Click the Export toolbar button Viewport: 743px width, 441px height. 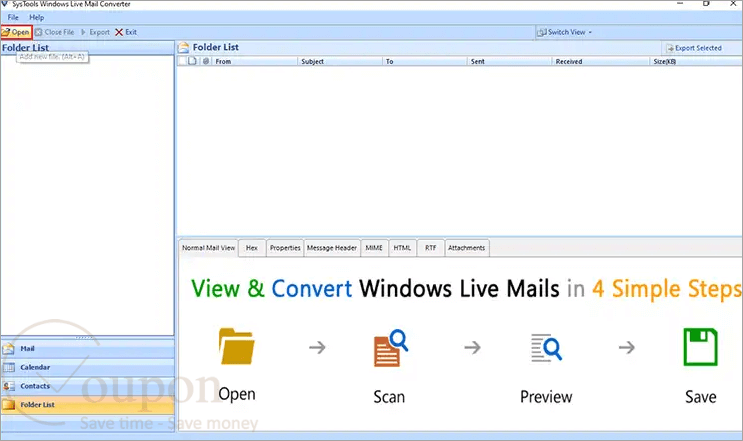click(95, 32)
